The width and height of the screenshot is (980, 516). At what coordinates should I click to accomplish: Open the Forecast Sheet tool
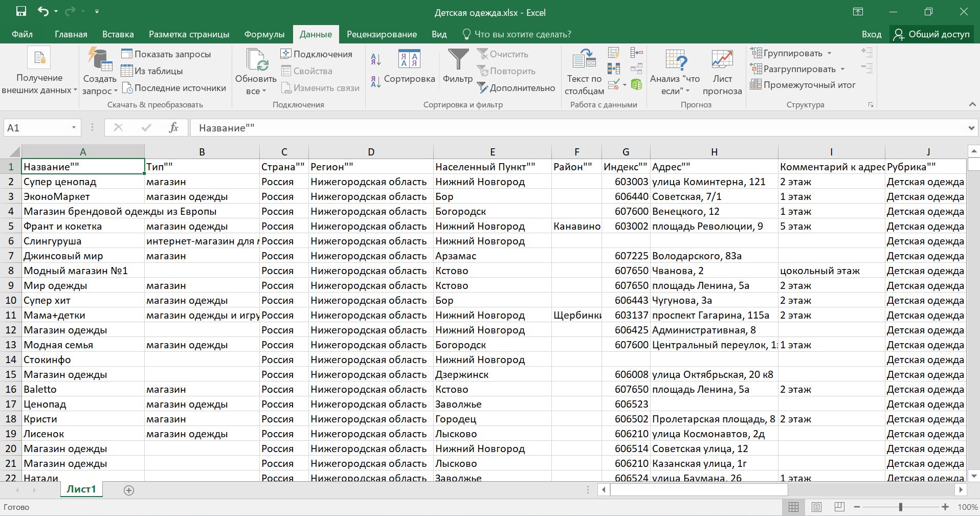tap(722, 60)
